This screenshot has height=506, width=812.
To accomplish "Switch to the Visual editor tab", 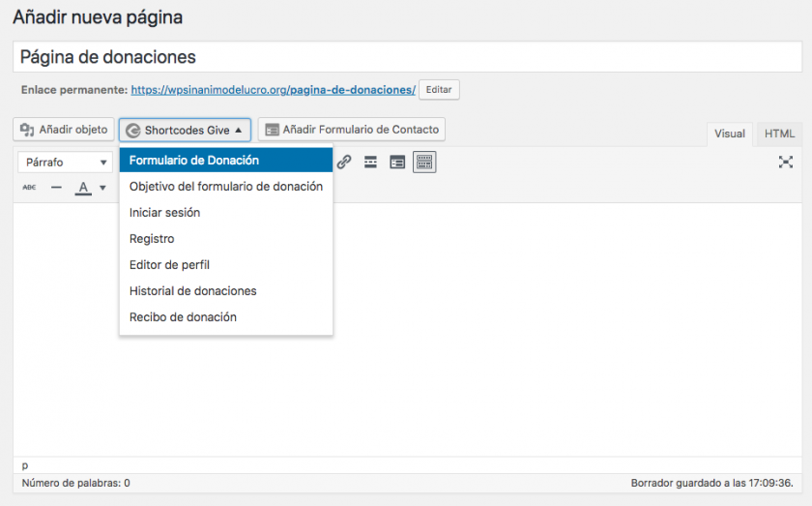I will click(730, 134).
